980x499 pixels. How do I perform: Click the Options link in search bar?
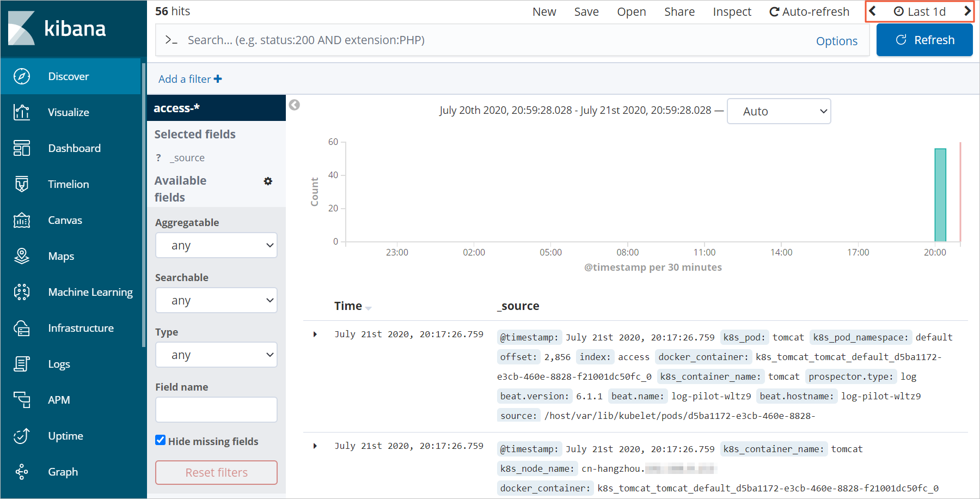(837, 41)
